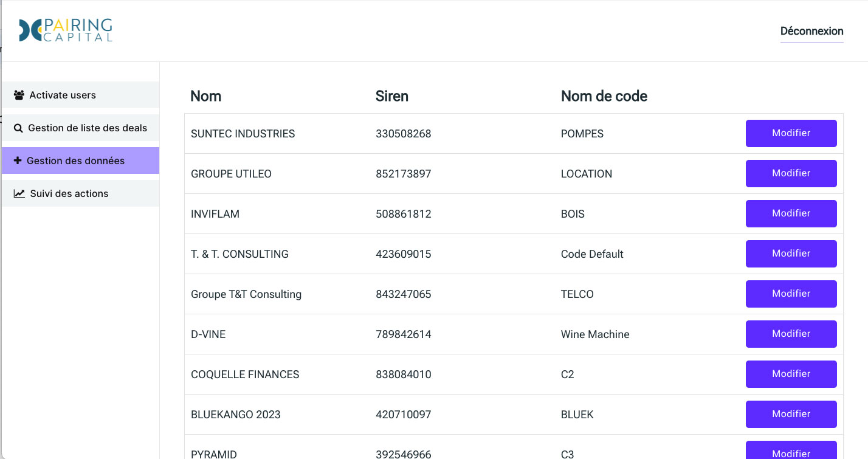Click Modifier for BLUEKANGO 2023
The image size is (868, 459).
coord(791,414)
